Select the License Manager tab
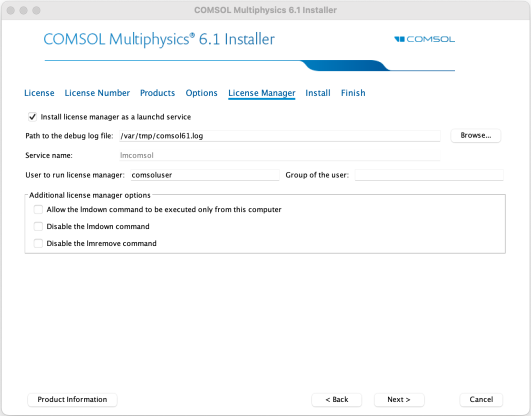This screenshot has height=416, width=531. click(262, 93)
